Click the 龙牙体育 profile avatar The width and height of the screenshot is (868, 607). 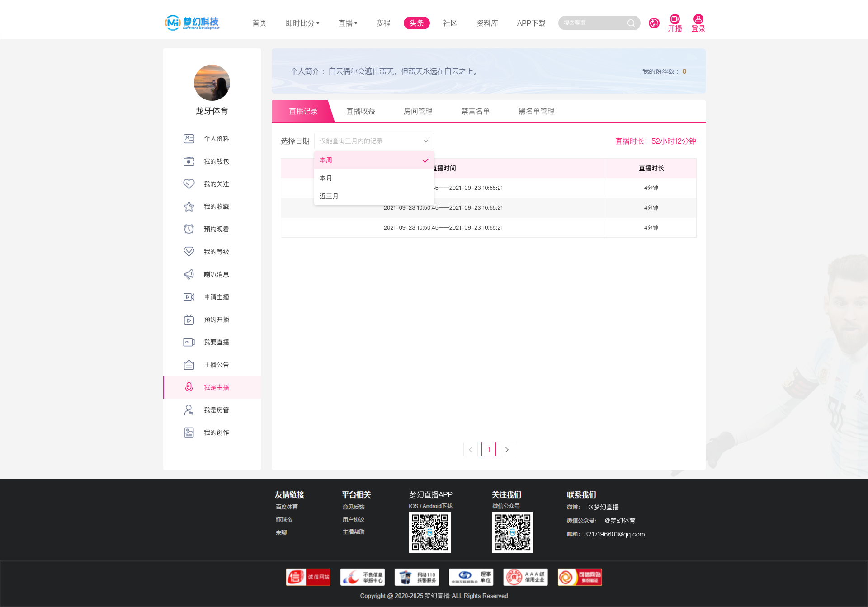tap(212, 83)
